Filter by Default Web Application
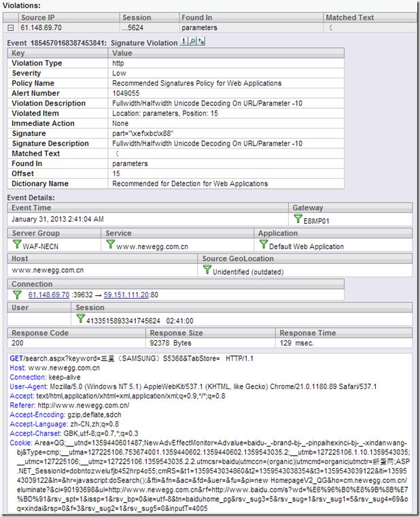420x517 pixels. coord(263,245)
